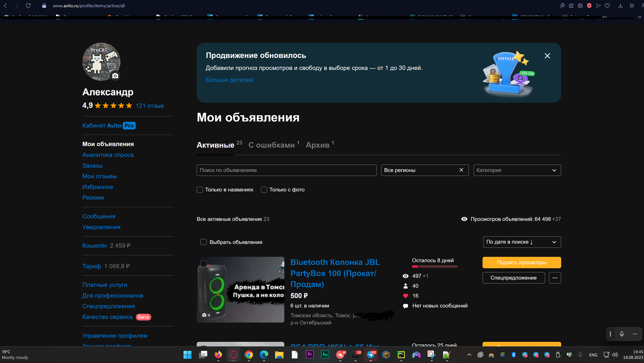Open three-dots menu for JBL listing
644x363 pixels.
point(555,278)
